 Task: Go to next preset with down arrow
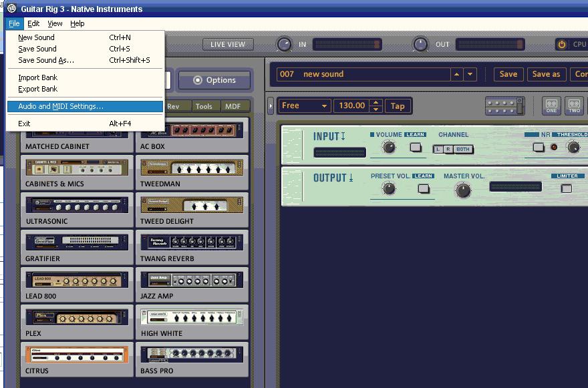(x=470, y=74)
